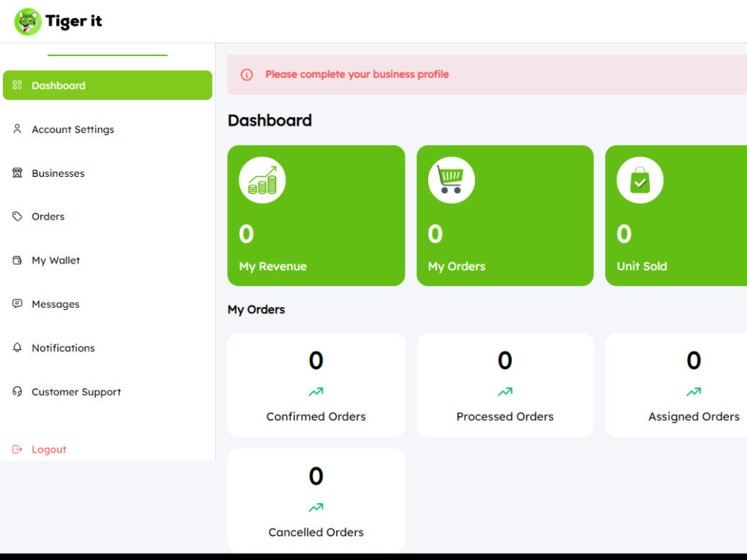Click the trend arrow under Assigned Orders
The image size is (747, 560).
694,391
